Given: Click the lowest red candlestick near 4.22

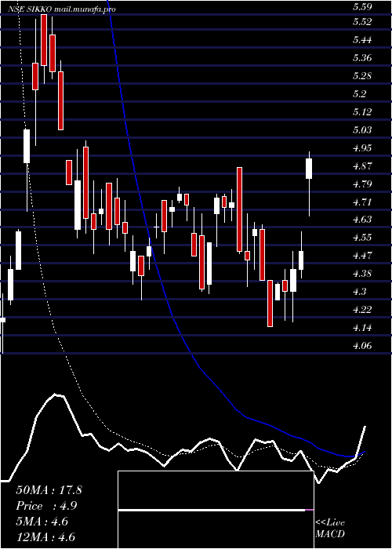Looking at the screenshot, I should tap(270, 304).
